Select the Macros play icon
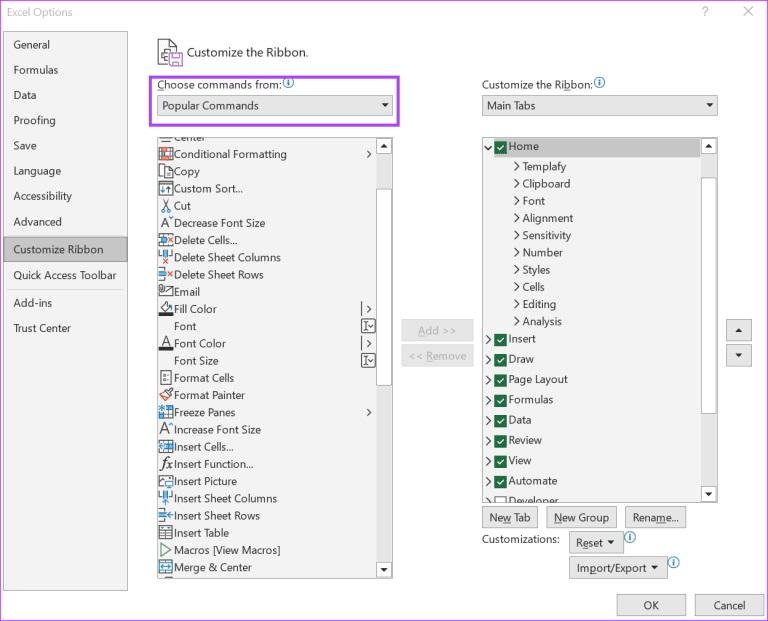Screen dimensions: 768x621 [x=166, y=550]
